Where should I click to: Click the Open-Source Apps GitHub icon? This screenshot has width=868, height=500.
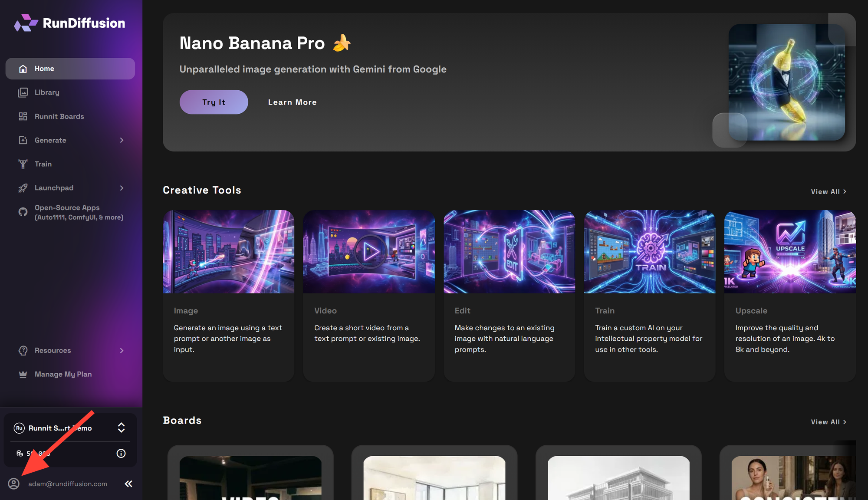(23, 212)
